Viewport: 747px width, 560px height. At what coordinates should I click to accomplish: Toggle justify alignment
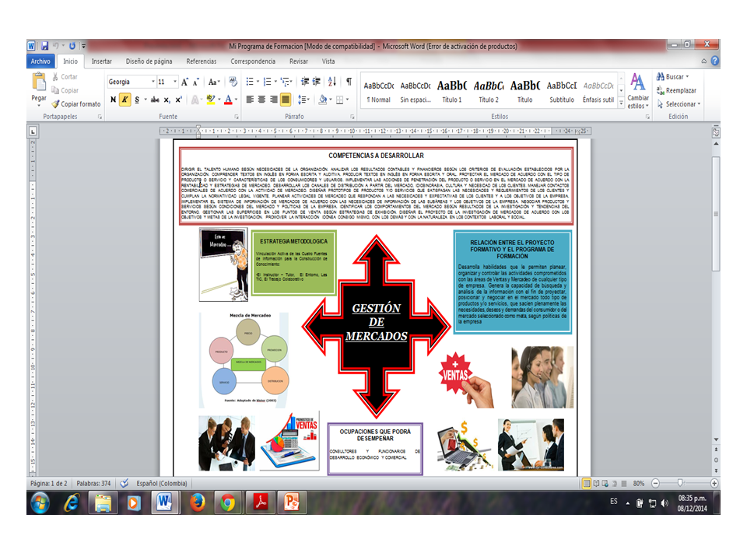[x=286, y=100]
